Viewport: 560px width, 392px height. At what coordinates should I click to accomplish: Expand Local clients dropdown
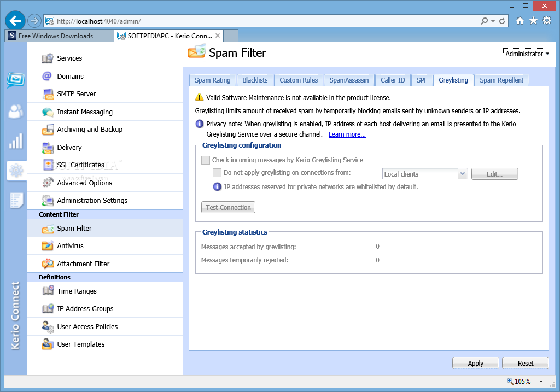pyautogui.click(x=463, y=174)
